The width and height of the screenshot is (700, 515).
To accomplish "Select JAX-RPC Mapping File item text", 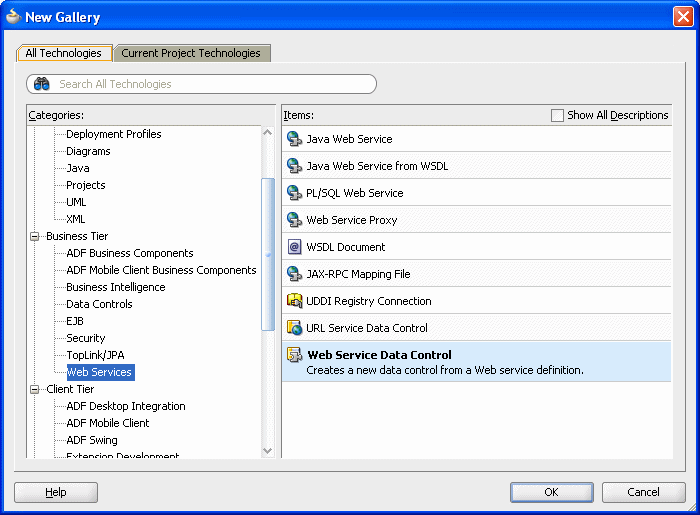I will click(358, 274).
